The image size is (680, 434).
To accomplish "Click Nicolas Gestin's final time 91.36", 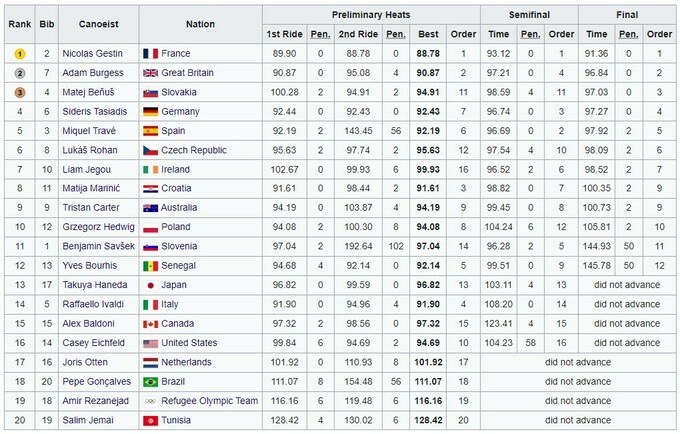I will pyautogui.click(x=596, y=53).
